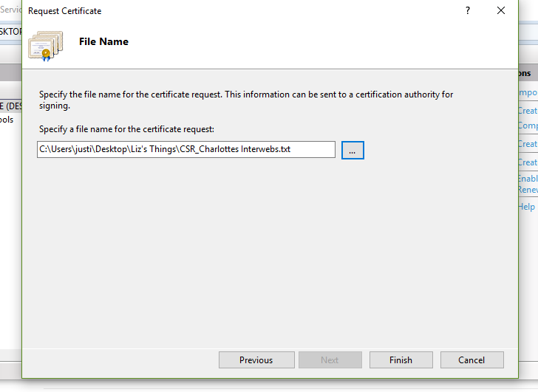Click the Enable automatic rebind action link
This screenshot has height=392, width=538.
(527, 179)
